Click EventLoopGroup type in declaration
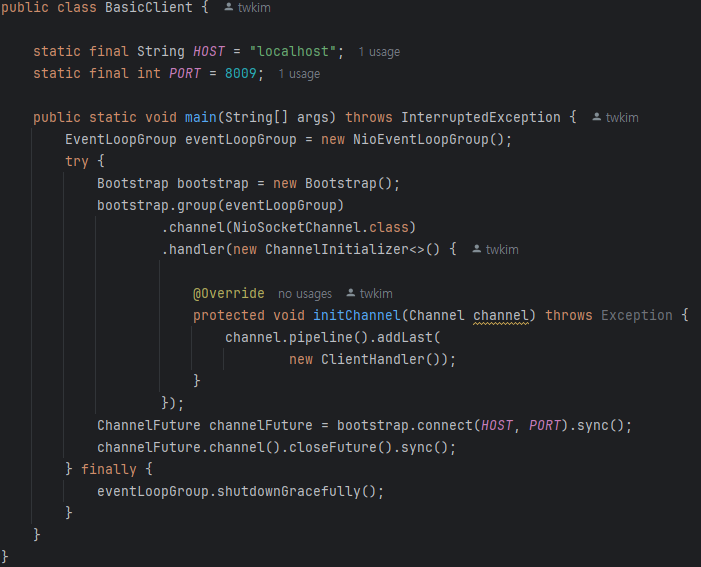 coord(121,140)
